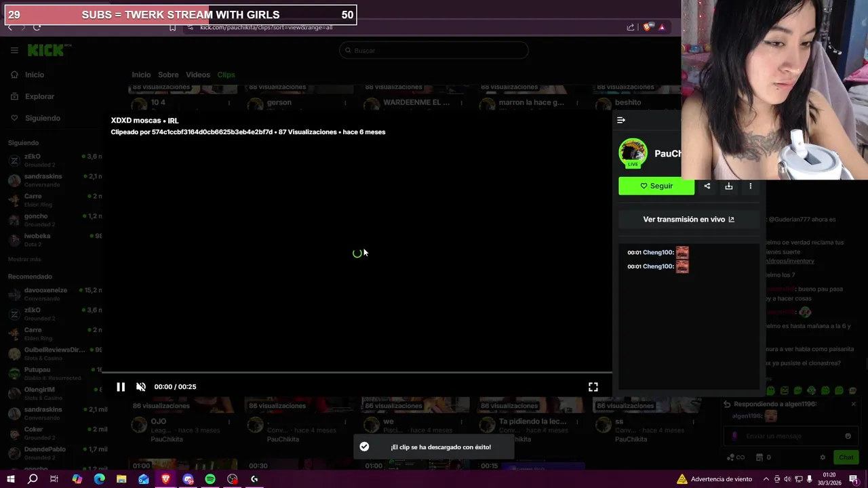
Task: Unmute the clip audio
Action: coord(141,387)
